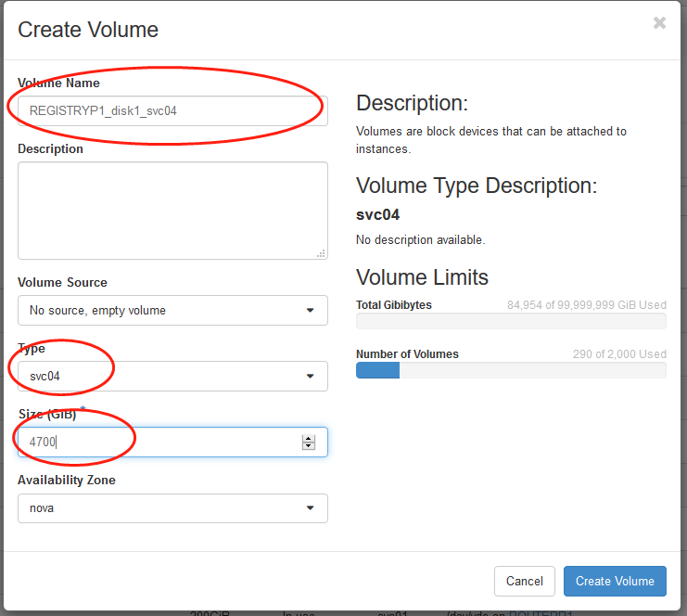Click the Volume Source label
Image resolution: width=687 pixels, height=616 pixels.
[x=62, y=282]
